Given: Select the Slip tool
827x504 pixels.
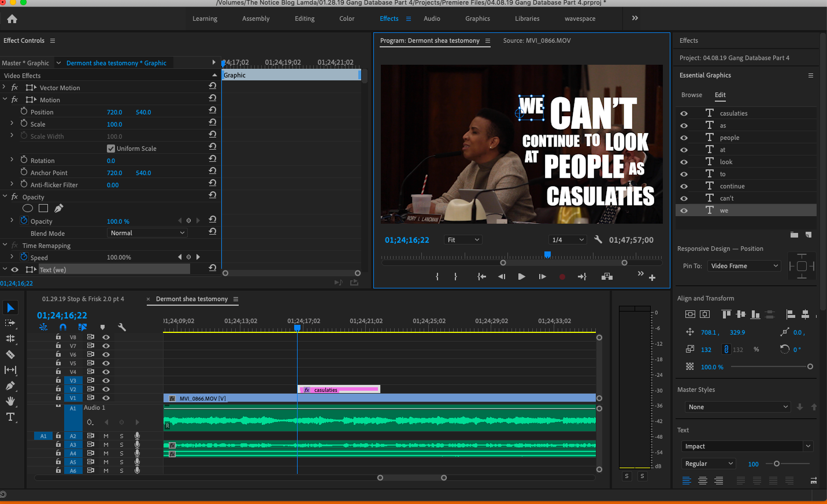Looking at the screenshot, I should click(10, 370).
